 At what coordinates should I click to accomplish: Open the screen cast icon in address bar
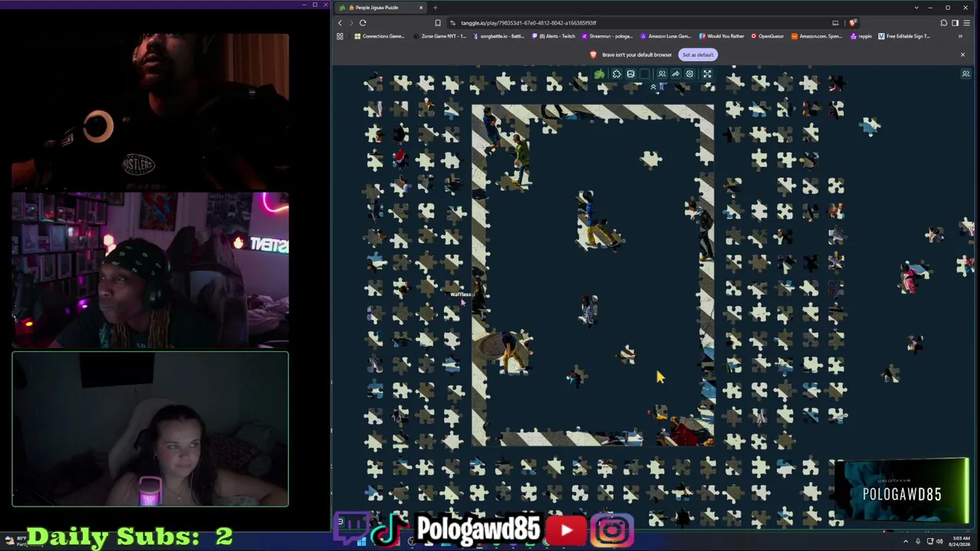click(835, 23)
